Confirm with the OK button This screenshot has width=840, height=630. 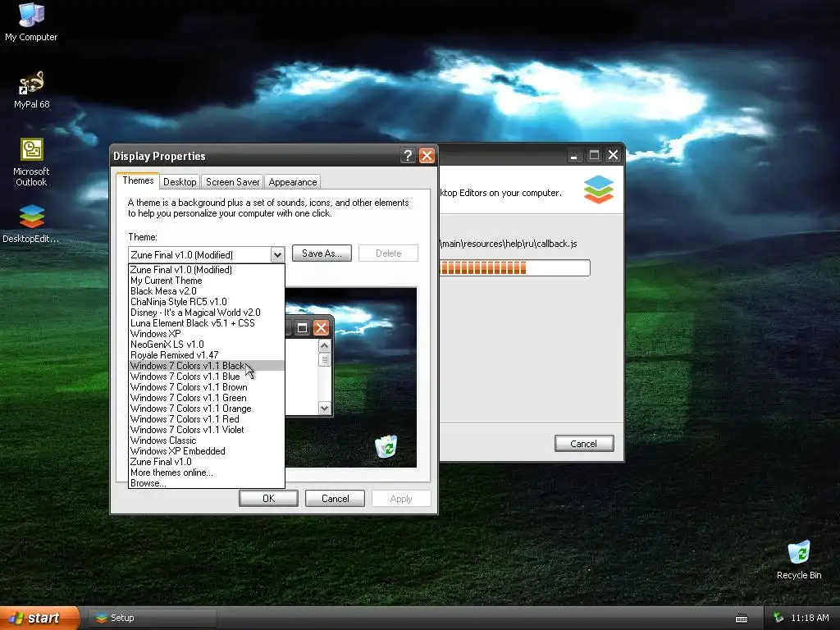pyautogui.click(x=268, y=498)
